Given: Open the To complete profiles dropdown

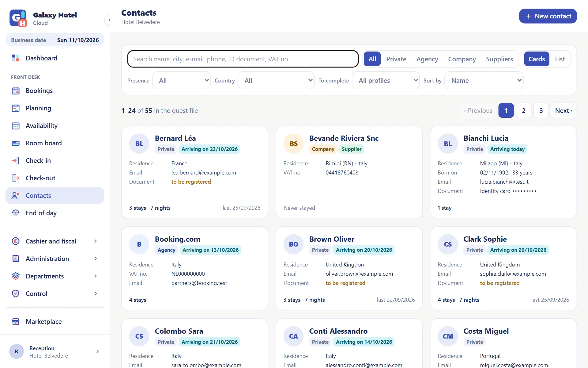Looking at the screenshot, I should click(386, 80).
